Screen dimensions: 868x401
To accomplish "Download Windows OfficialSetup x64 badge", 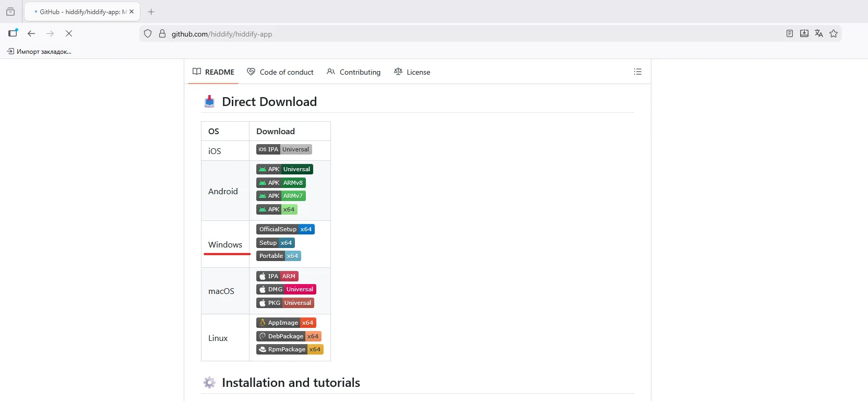I will point(285,229).
